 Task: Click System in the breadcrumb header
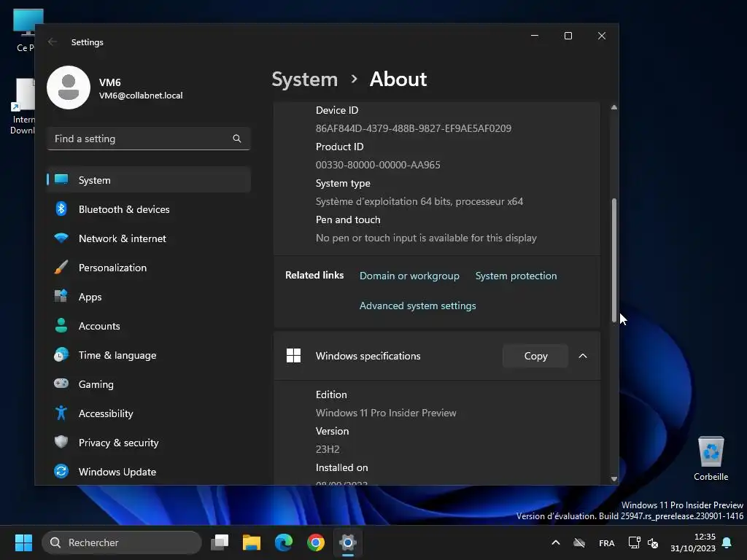(304, 79)
